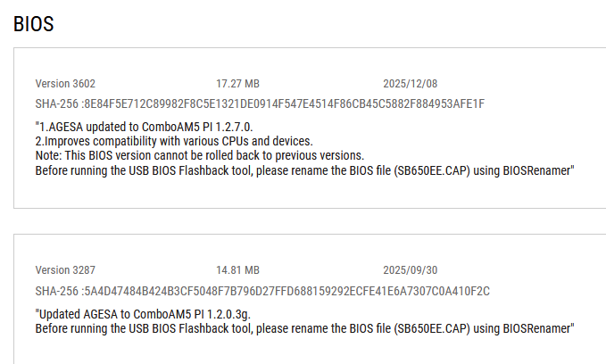Viewport: 606px width, 364px height.
Task: Click the SHA-256 hash starting with 5A4D4748
Action: click(262, 290)
